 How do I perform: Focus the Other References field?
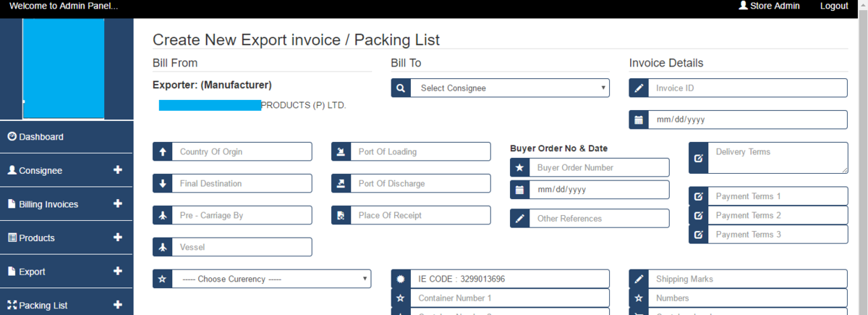[x=599, y=219]
